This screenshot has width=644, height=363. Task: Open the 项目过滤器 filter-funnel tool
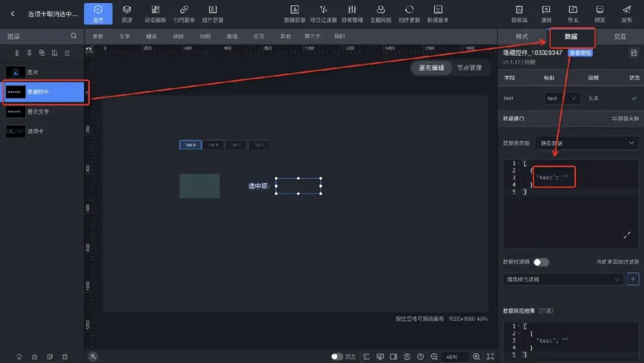point(323,14)
